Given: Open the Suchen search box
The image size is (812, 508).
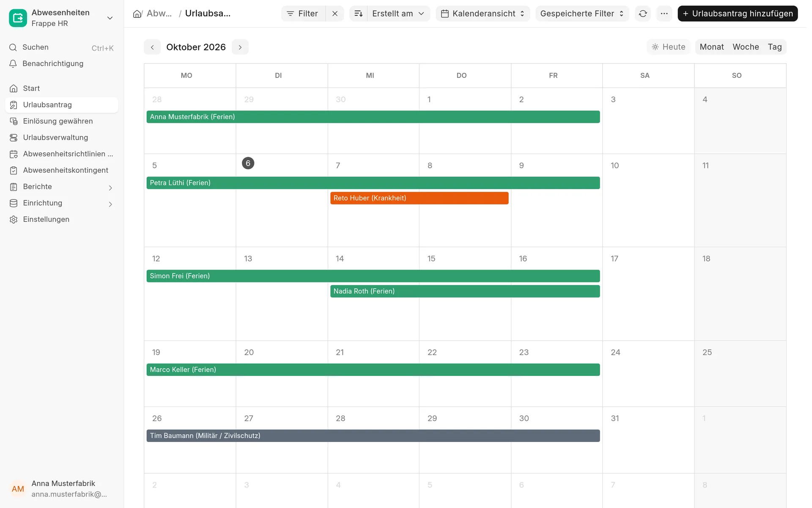Looking at the screenshot, I should [62, 47].
